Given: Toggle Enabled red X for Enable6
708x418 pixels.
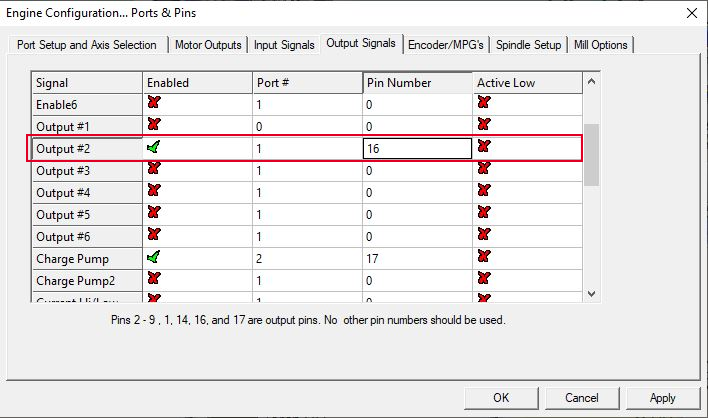Looking at the screenshot, I should point(154,103).
